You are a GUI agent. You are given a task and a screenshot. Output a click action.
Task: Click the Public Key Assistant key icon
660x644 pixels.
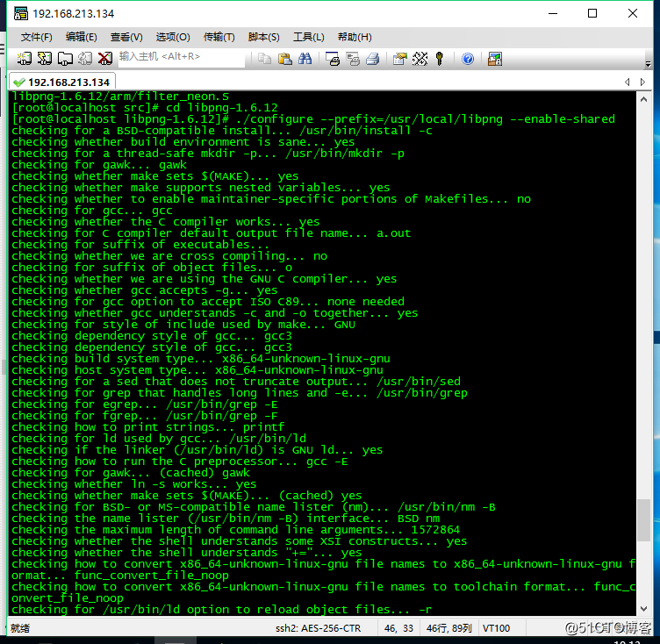(x=440, y=59)
